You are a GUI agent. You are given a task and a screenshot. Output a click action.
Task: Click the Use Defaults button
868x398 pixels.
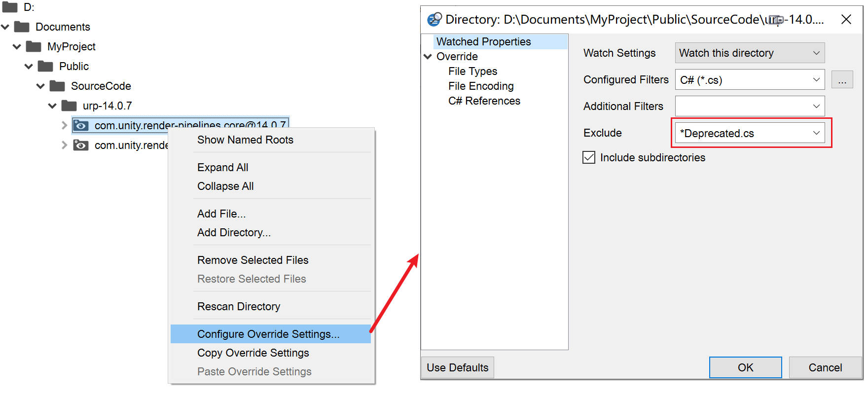[458, 367]
